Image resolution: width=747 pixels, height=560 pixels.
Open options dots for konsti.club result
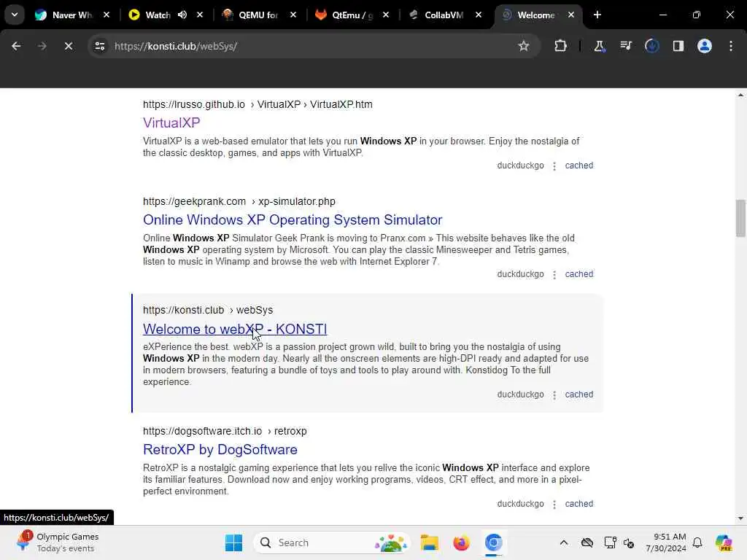point(554,395)
